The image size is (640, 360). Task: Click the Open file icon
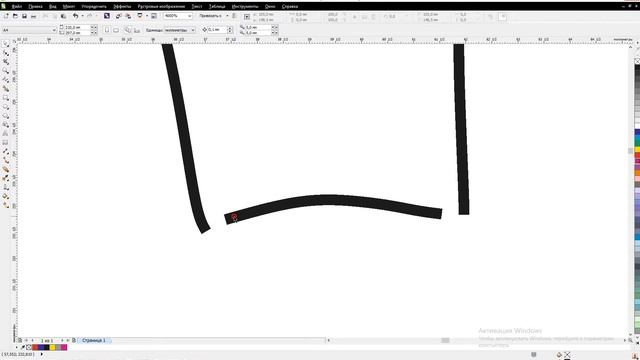click(15, 16)
